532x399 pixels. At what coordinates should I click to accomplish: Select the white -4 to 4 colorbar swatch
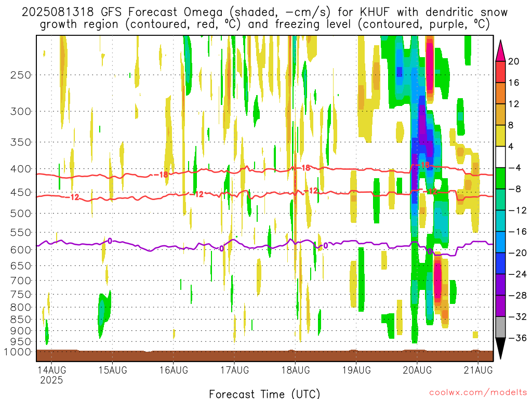point(500,157)
